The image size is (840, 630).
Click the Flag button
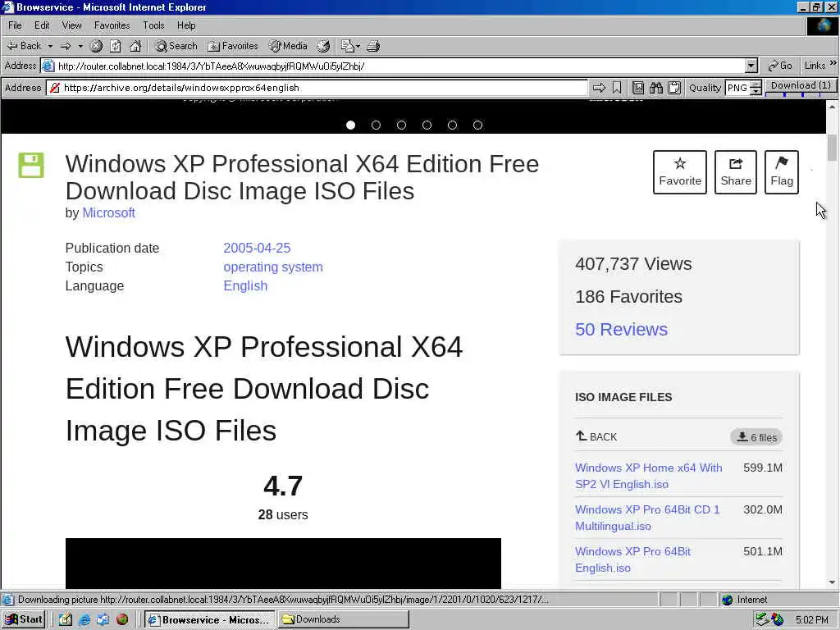[x=782, y=172]
